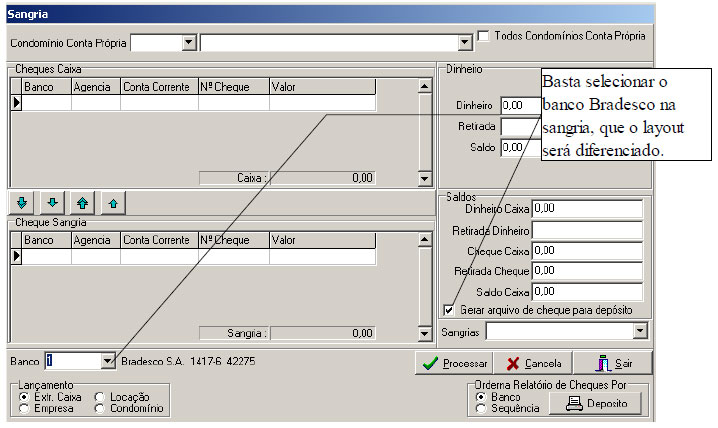Image resolution: width=718 pixels, height=428 pixels.
Task: Click the Valor column header in Cheque Sangria
Action: coord(322,241)
